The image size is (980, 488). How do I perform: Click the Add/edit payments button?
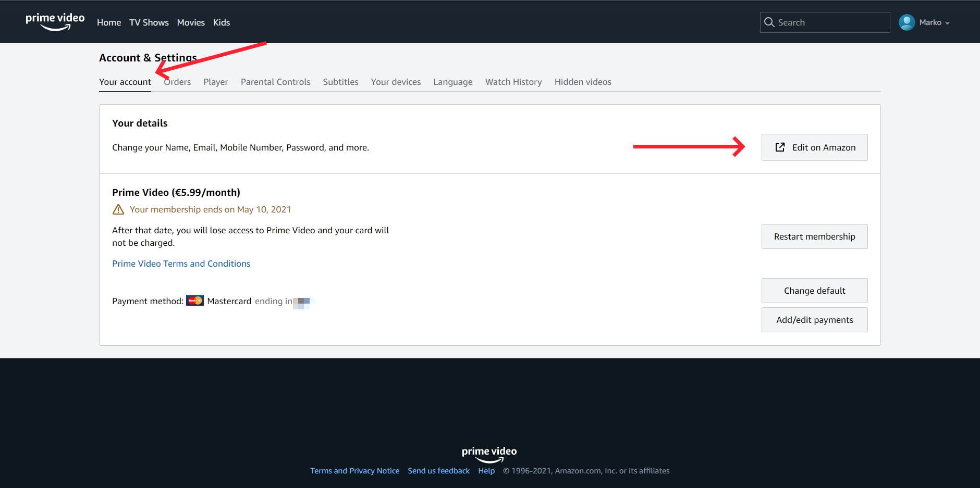click(x=814, y=320)
